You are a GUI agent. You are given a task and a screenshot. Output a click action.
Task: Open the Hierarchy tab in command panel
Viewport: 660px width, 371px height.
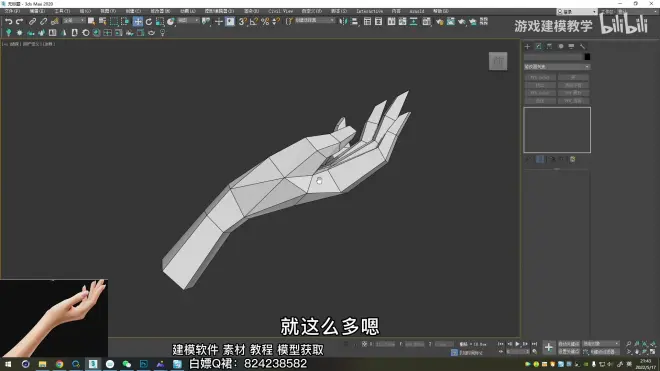pyautogui.click(x=549, y=46)
